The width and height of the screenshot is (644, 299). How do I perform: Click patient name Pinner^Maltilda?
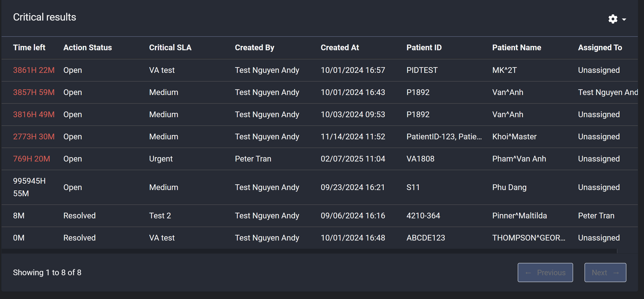520,216
